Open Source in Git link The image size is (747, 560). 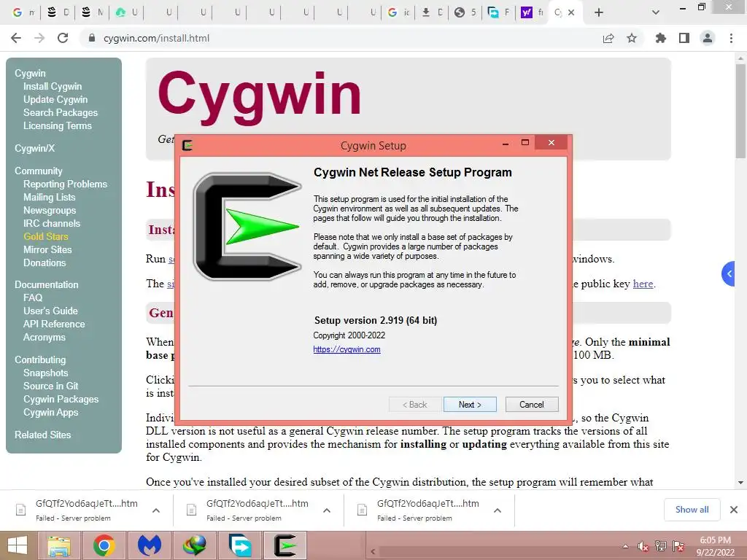pyautogui.click(x=50, y=386)
